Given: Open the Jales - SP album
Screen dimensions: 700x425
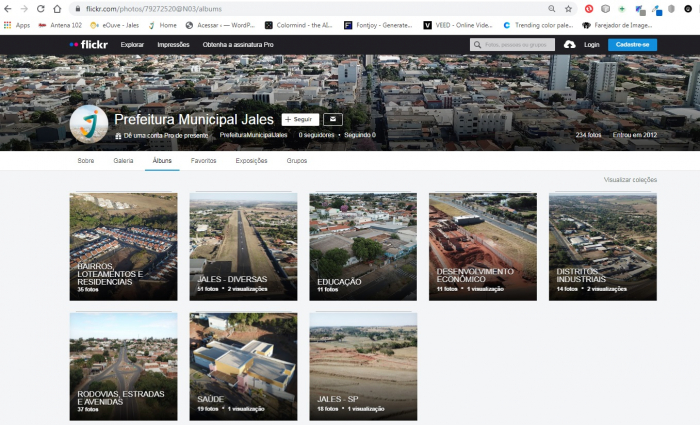Looking at the screenshot, I should pos(363,367).
